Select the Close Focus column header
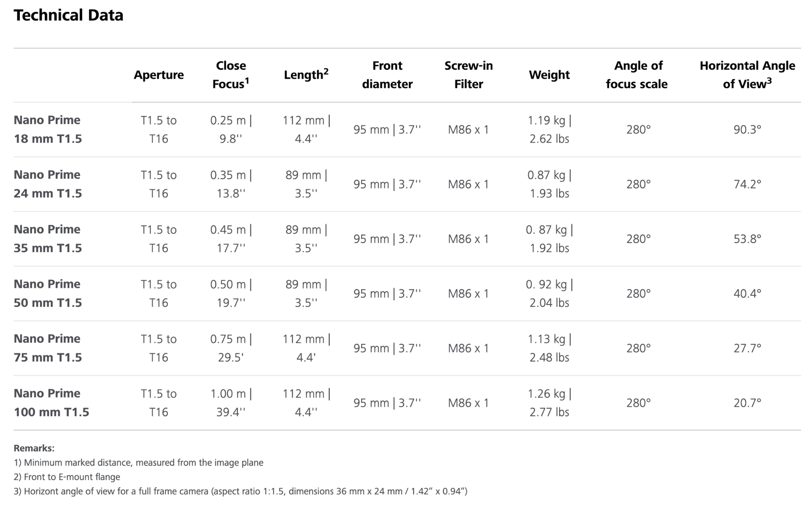Screen dimensions: 812x507 click(x=230, y=75)
